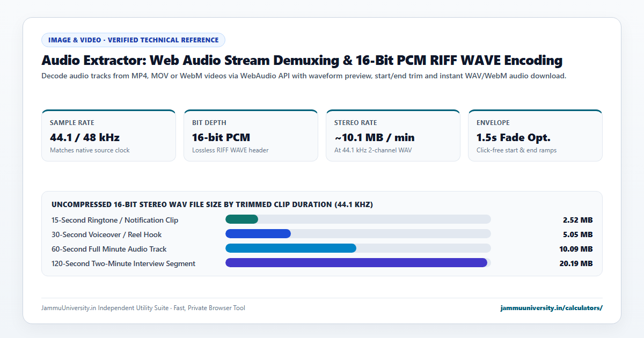Click the 2.52 MB value

click(x=578, y=220)
